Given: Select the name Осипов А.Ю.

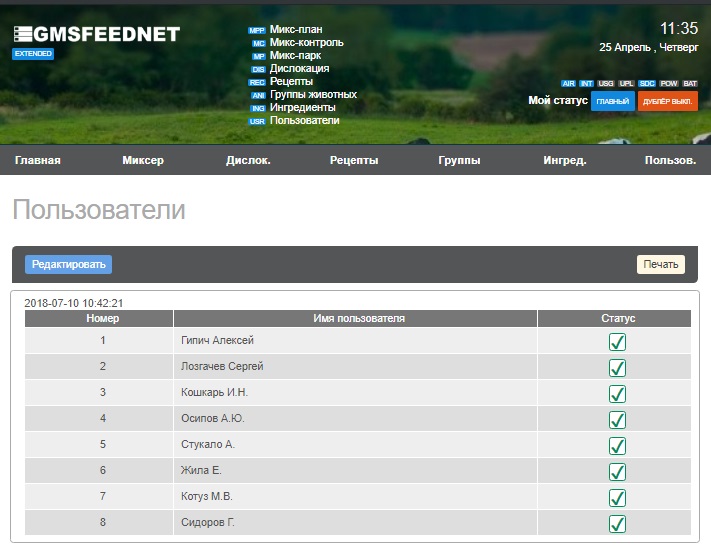Looking at the screenshot, I should coord(213,418).
